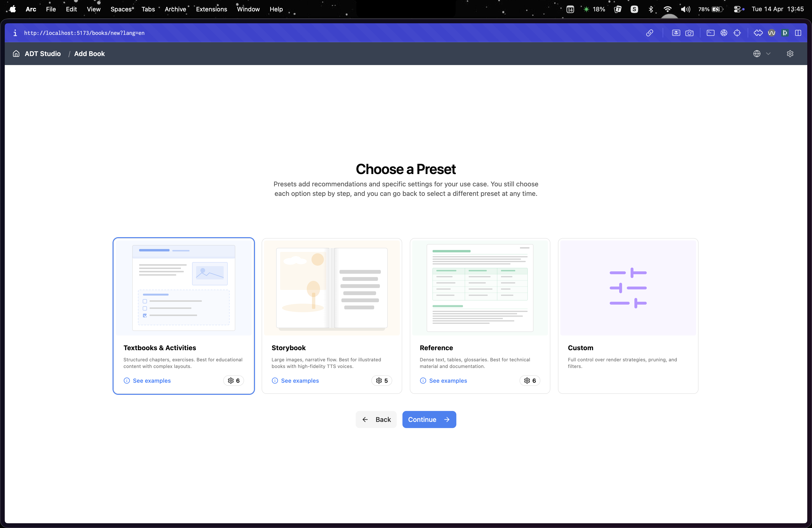Select the Storybook preset card
Screen dimensions: 812x528
pos(332,316)
